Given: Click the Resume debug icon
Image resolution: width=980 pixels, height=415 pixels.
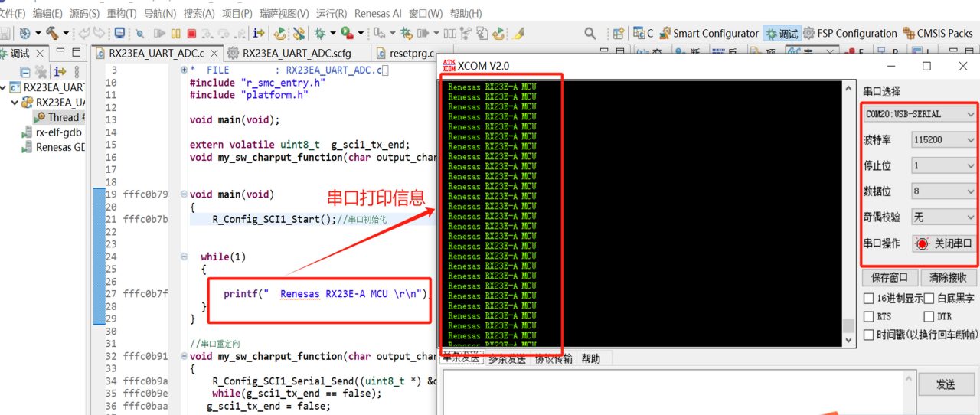Looking at the screenshot, I should [159, 34].
